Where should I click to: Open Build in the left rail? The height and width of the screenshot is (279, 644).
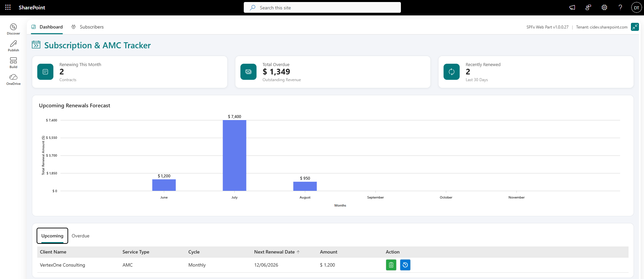pyautogui.click(x=13, y=63)
